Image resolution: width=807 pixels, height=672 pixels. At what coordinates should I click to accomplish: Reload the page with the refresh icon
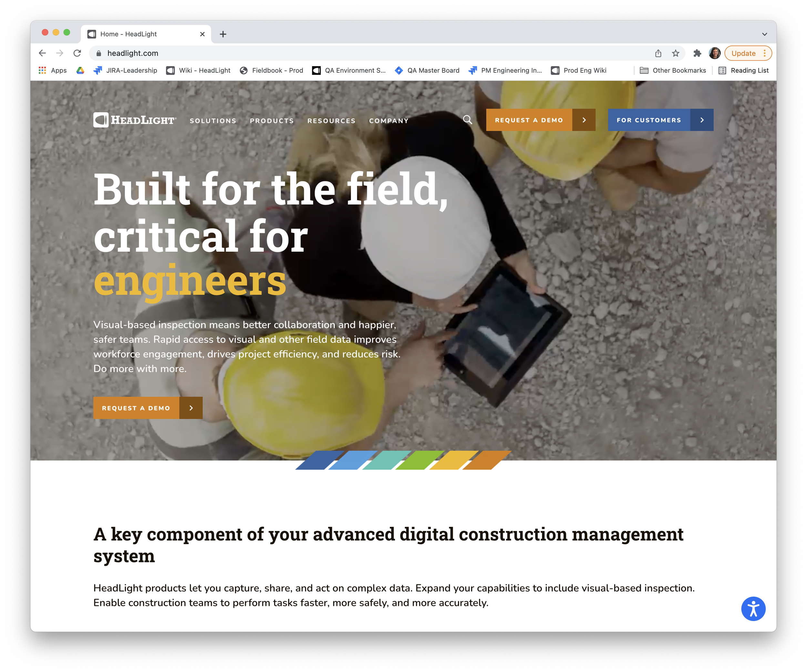pyautogui.click(x=77, y=53)
